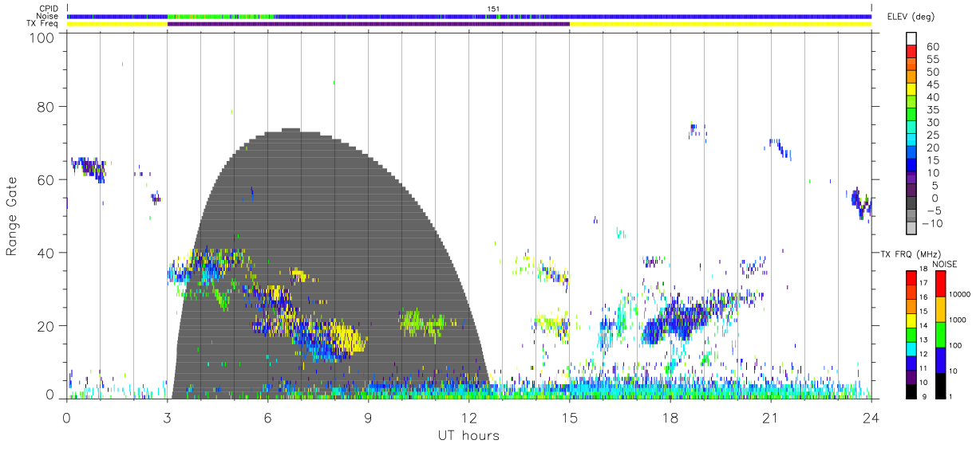Viewport: 980px width, 452px height.
Task: Click the 15 tick on UT hours axis
Action: 570,419
